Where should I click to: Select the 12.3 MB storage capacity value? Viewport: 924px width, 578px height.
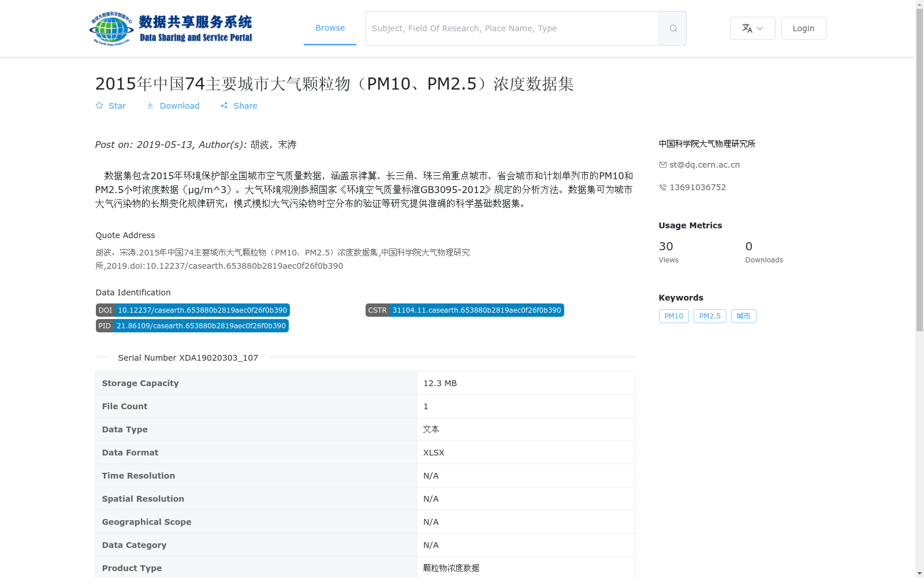(440, 383)
